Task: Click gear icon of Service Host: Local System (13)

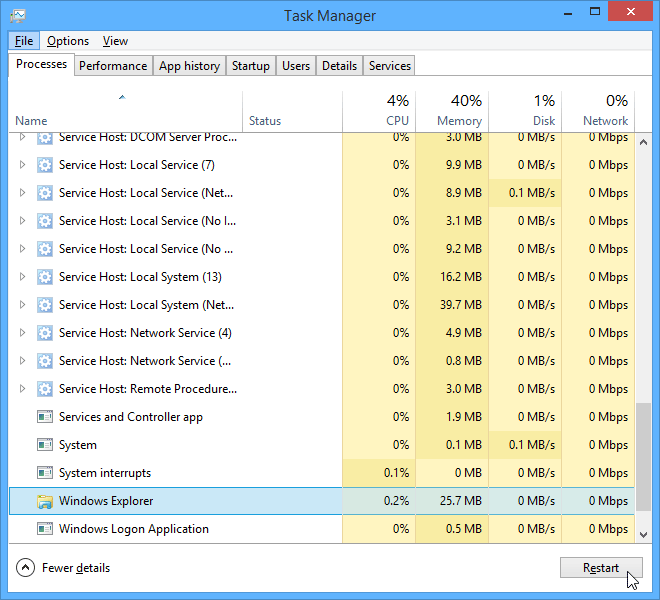Action: (x=45, y=277)
